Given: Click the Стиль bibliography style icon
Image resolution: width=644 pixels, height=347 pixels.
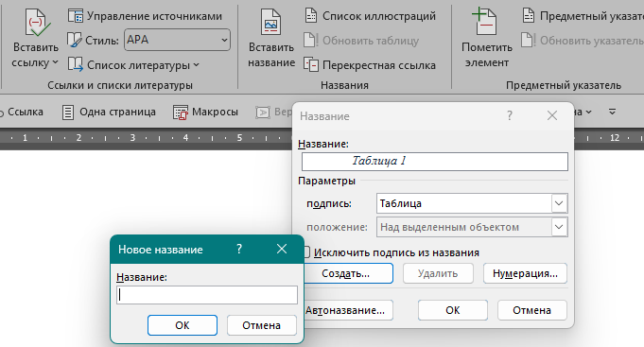Looking at the screenshot, I should coord(75,40).
